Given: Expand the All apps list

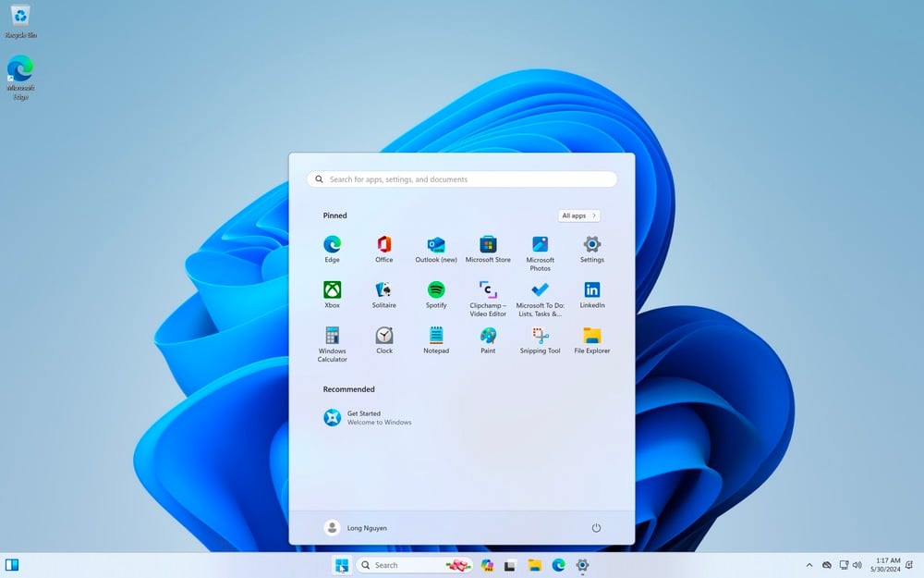Looking at the screenshot, I should [x=577, y=215].
